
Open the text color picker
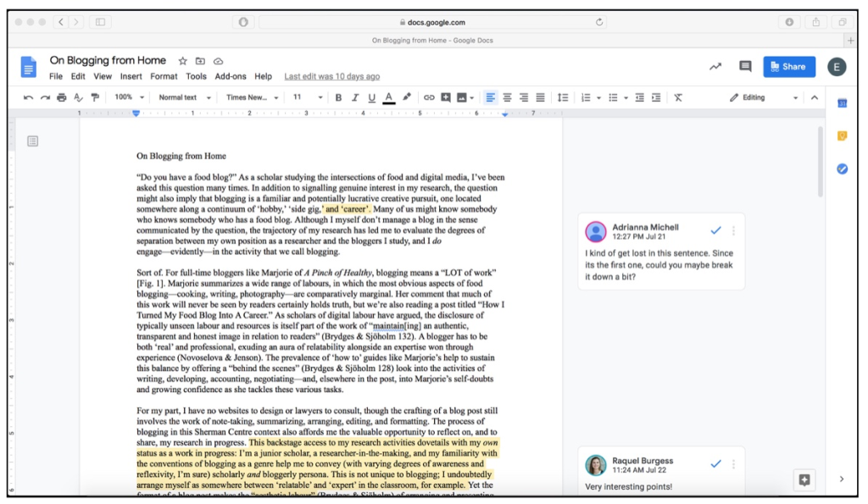pos(388,97)
